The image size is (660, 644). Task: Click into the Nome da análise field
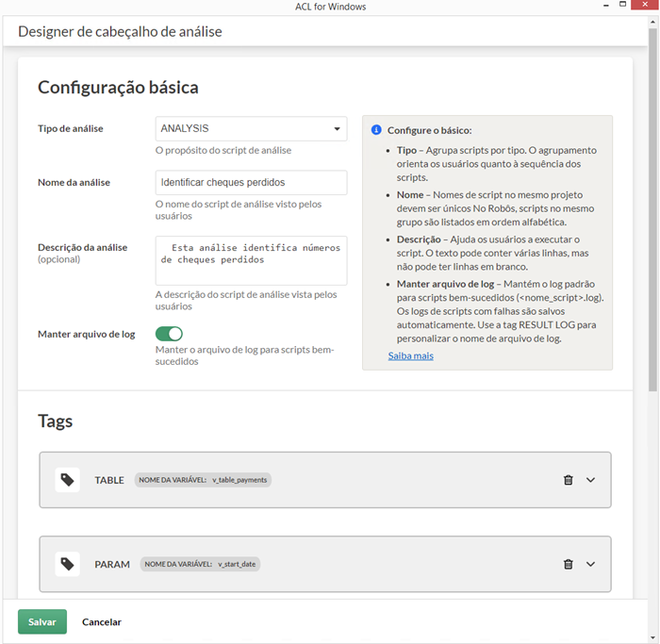coord(251,182)
